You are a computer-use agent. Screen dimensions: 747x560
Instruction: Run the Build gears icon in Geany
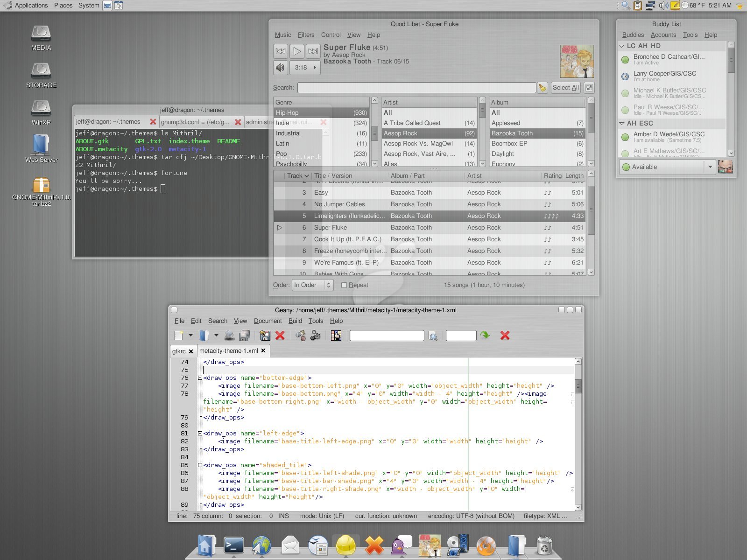[x=316, y=335]
